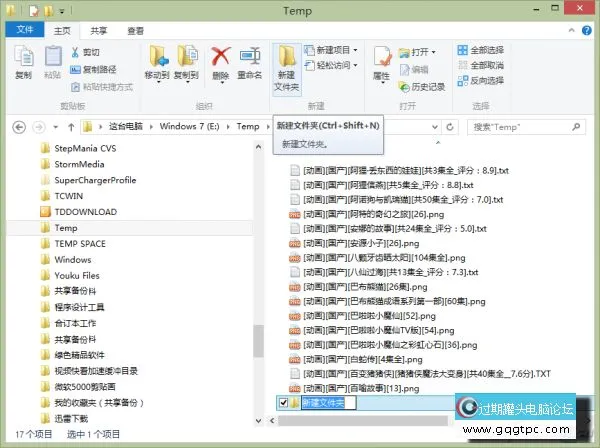Select SuperChargerProfile folder in tree
The image size is (600, 448).
click(95, 180)
